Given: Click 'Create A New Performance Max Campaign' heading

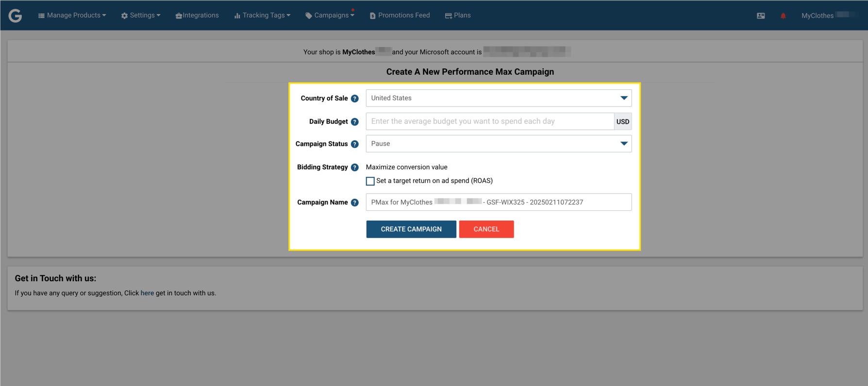Looking at the screenshot, I should click(470, 72).
